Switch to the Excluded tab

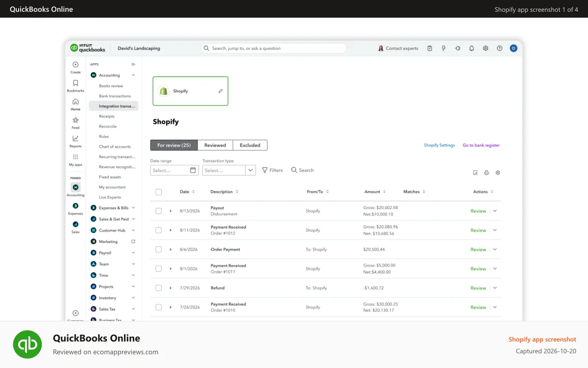click(x=250, y=145)
